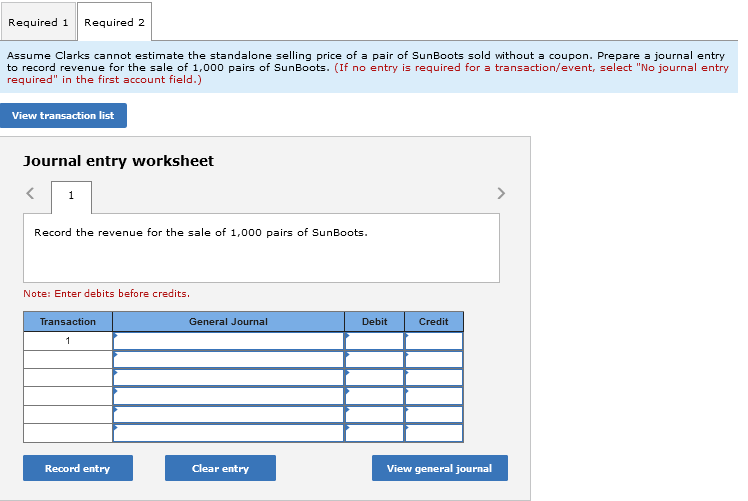The height and width of the screenshot is (501, 748).
Task: Open General Journal account dropdown in first row
Action: [x=229, y=341]
